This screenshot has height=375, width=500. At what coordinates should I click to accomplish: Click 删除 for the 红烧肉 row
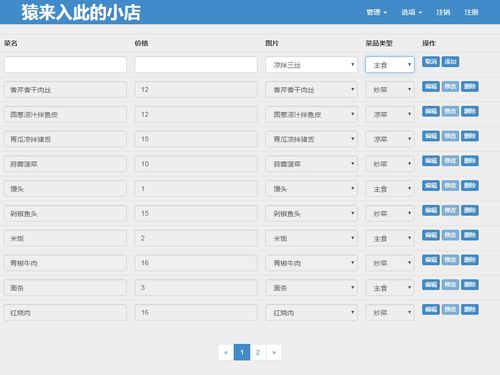coord(470,309)
